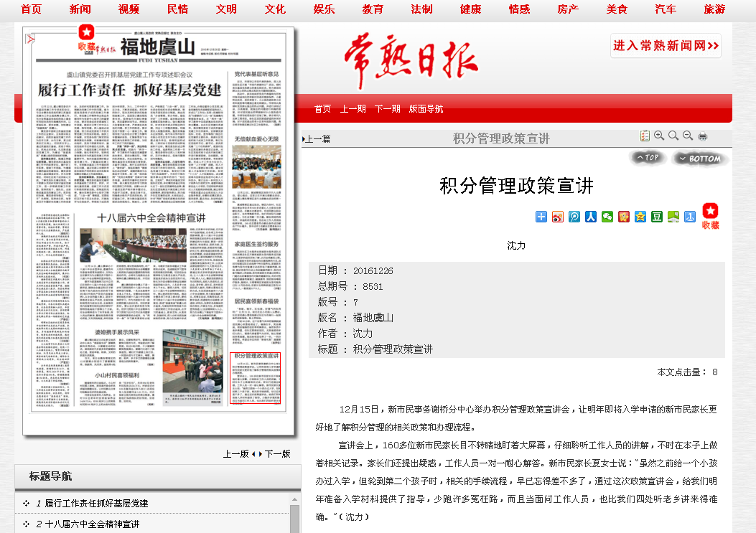The width and height of the screenshot is (756, 533).
Task: Open title list item 履行工作责任抓好基层党建
Action: pyautogui.click(x=96, y=504)
